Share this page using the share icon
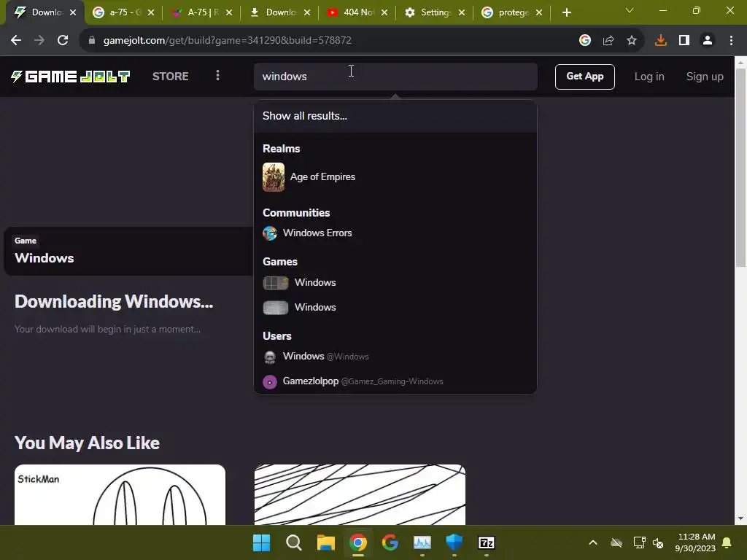This screenshot has height=560, width=747. (x=608, y=41)
